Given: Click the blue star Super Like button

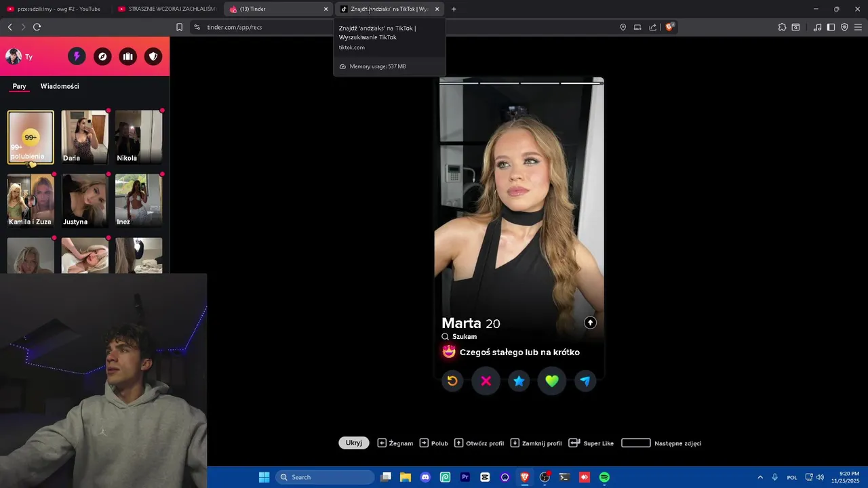Looking at the screenshot, I should click(x=519, y=381).
